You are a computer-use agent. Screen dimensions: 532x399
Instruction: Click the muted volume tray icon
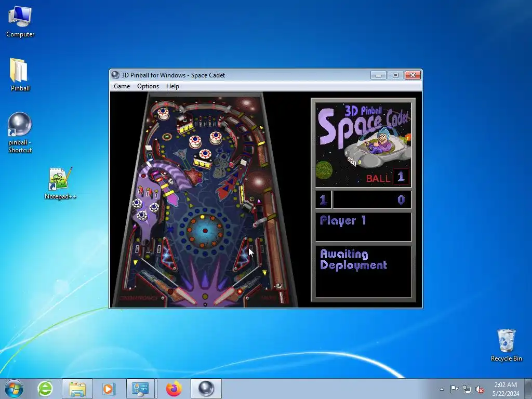tap(480, 389)
